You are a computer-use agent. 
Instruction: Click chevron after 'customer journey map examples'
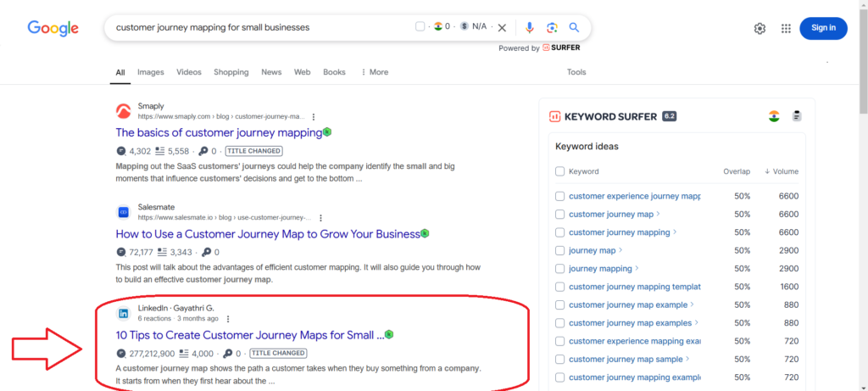point(697,322)
